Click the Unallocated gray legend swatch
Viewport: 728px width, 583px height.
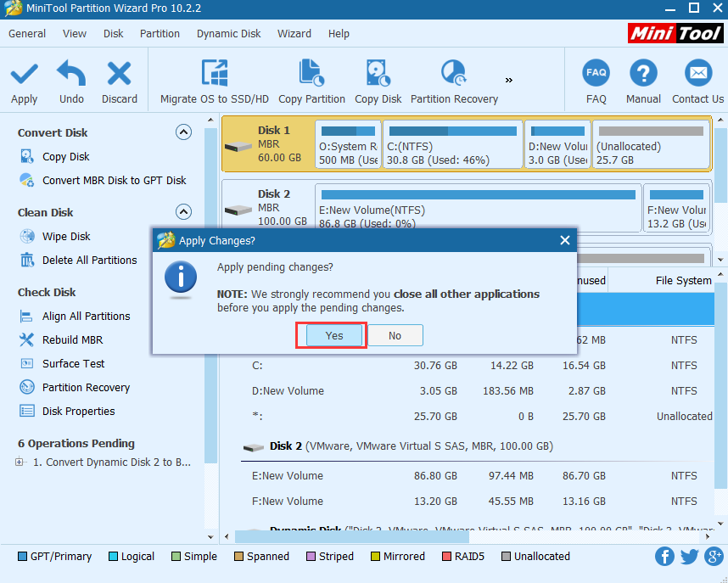click(x=506, y=557)
